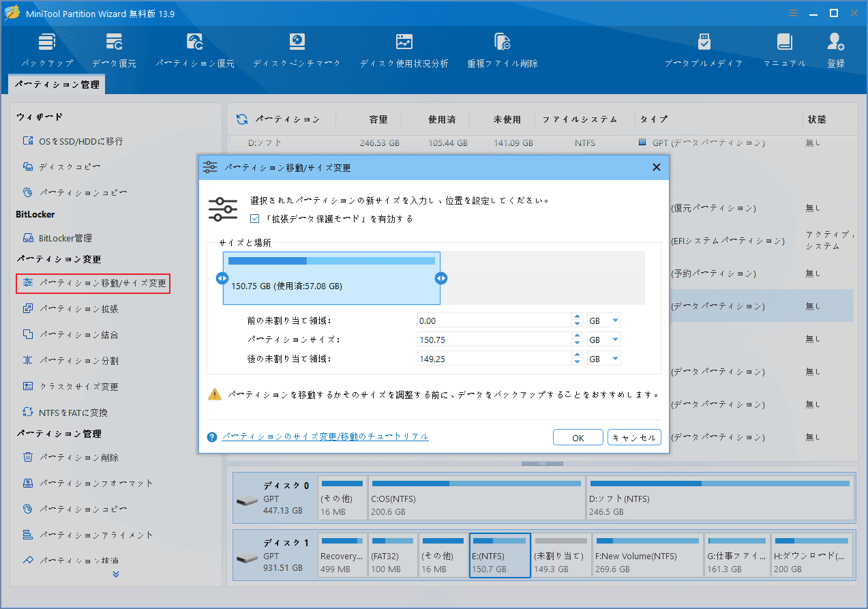The width and height of the screenshot is (868, 609).
Task: Sort by the ファイルシステム column header
Action: click(580, 119)
